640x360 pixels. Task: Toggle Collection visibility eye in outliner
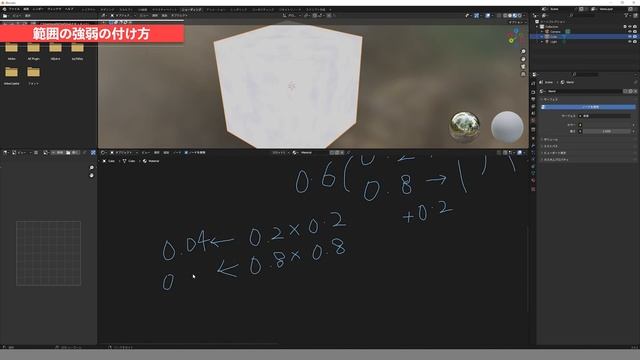pos(630,27)
